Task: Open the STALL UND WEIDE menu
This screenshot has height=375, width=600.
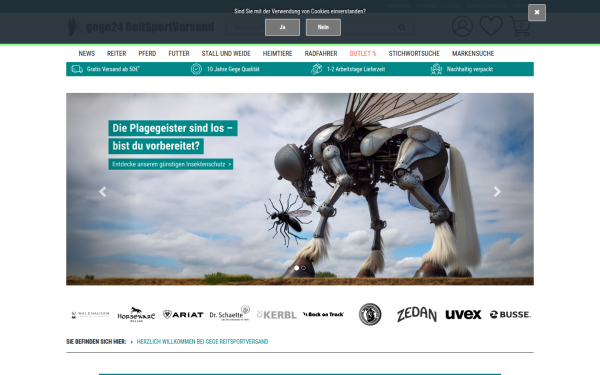Action: click(x=226, y=54)
